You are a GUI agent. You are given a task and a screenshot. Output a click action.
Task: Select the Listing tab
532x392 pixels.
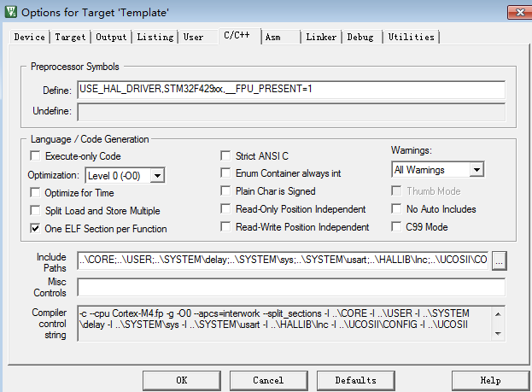click(155, 37)
